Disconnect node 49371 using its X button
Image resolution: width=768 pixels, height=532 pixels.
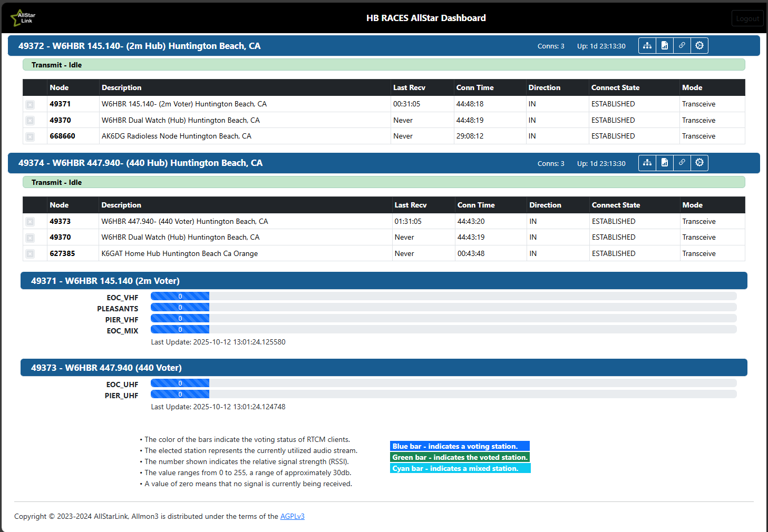pyautogui.click(x=30, y=105)
